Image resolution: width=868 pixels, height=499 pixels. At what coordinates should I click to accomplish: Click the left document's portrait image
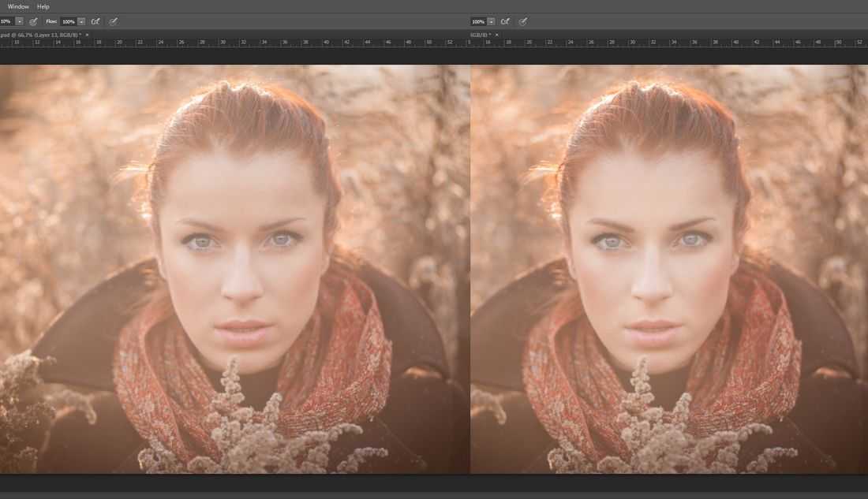pyautogui.click(x=234, y=269)
